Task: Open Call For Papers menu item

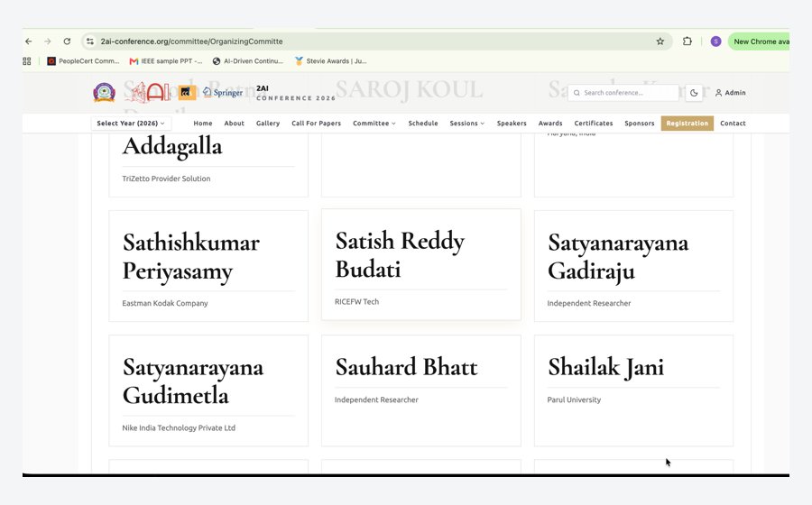Action: pos(316,124)
